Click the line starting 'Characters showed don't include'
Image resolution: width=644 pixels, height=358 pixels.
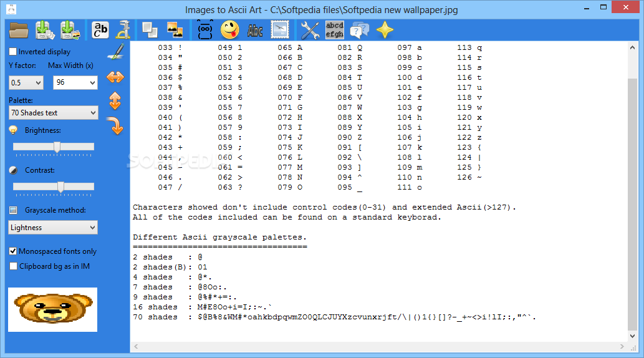[x=324, y=207]
